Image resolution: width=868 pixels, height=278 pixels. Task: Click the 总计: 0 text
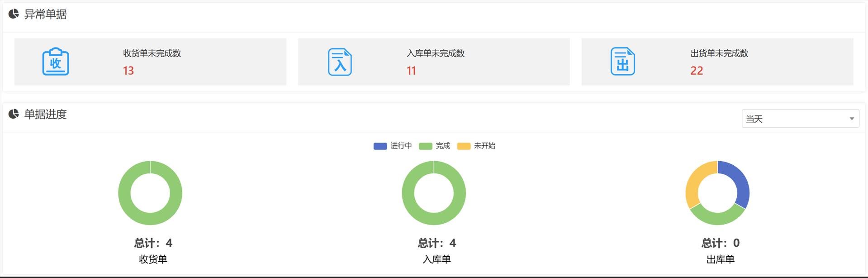point(721,243)
